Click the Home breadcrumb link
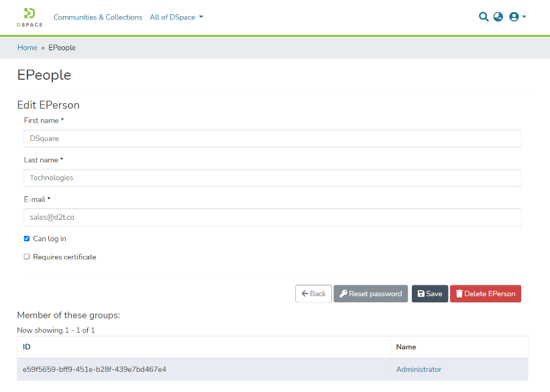This screenshot has width=550, height=392. click(27, 48)
